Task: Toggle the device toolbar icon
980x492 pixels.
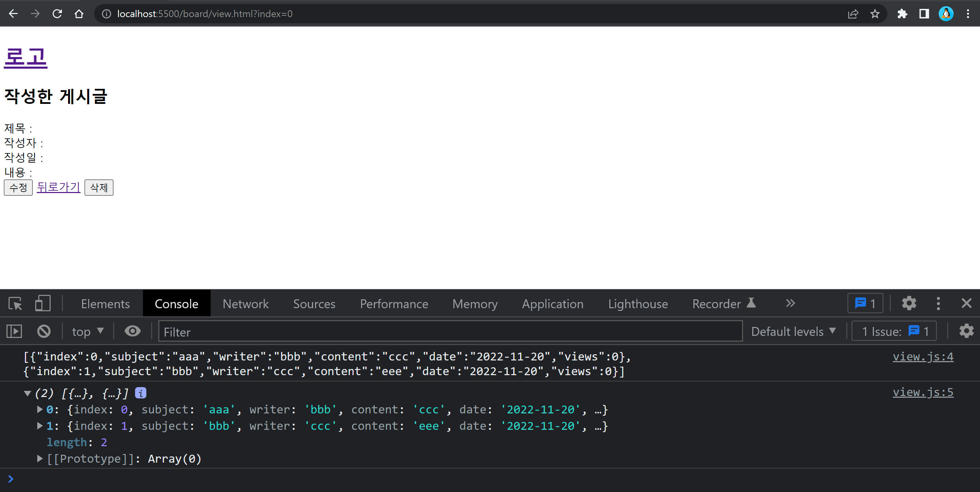Action: click(43, 303)
